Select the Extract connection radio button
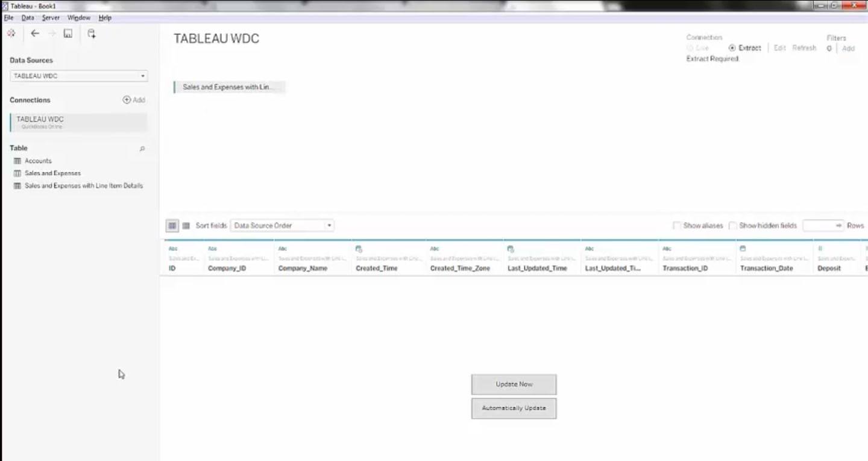 (x=732, y=48)
